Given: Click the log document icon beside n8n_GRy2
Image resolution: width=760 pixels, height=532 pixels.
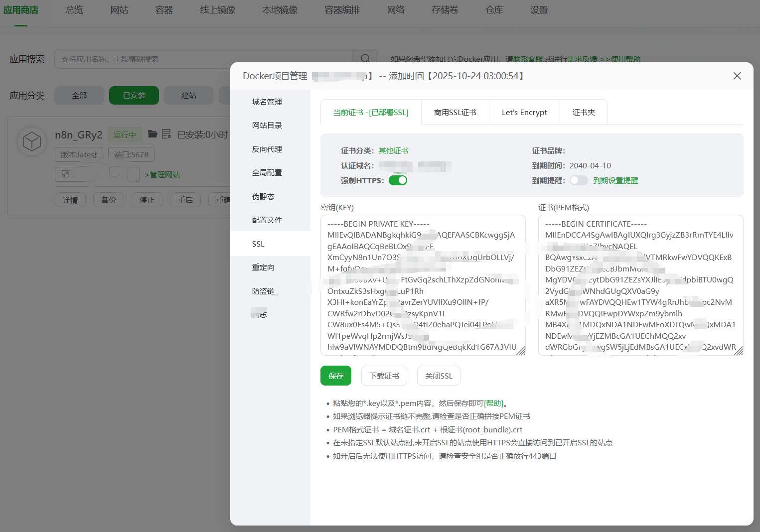Looking at the screenshot, I should point(166,134).
